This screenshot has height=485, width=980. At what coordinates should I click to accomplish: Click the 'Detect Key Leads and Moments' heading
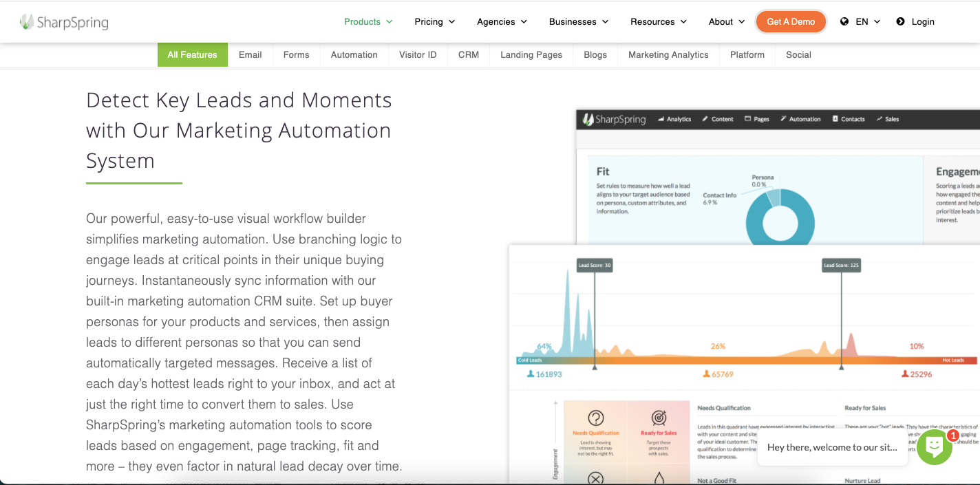tap(239, 131)
